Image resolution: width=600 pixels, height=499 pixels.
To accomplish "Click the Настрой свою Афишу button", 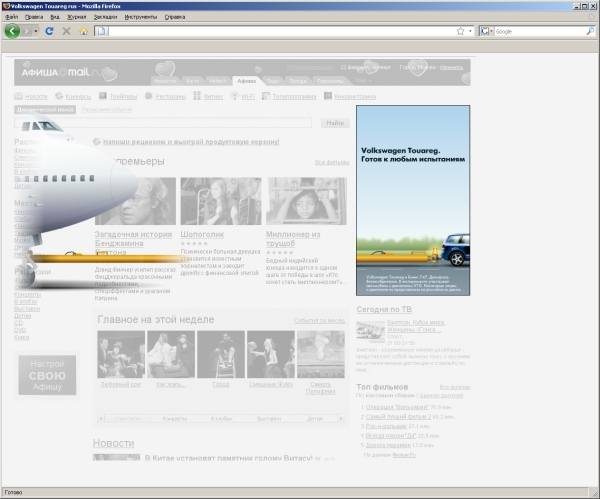I will tap(46, 375).
